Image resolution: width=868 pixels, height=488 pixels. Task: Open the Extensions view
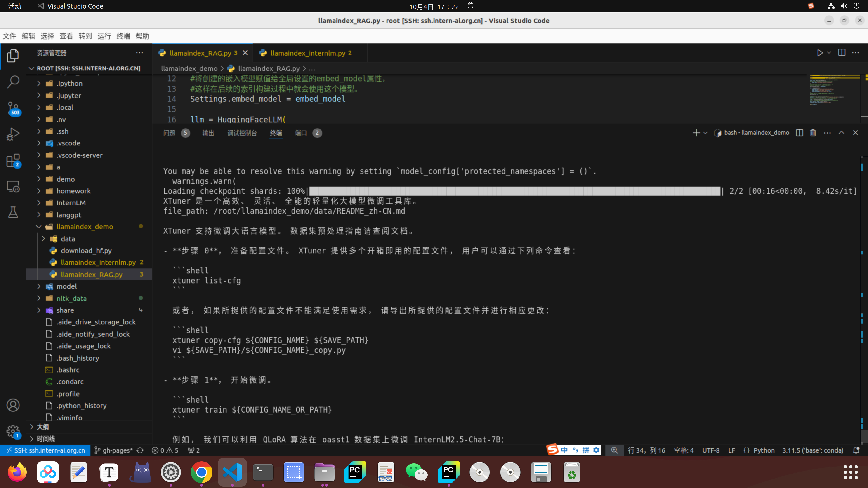(13, 161)
